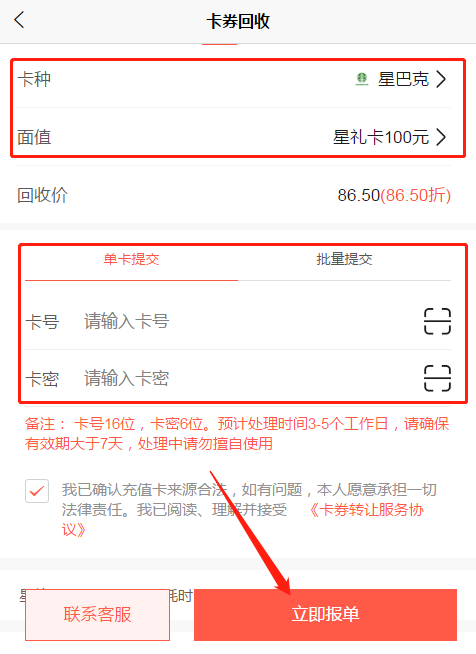Tap the 回收价 86.50 price row

[x=234, y=195]
